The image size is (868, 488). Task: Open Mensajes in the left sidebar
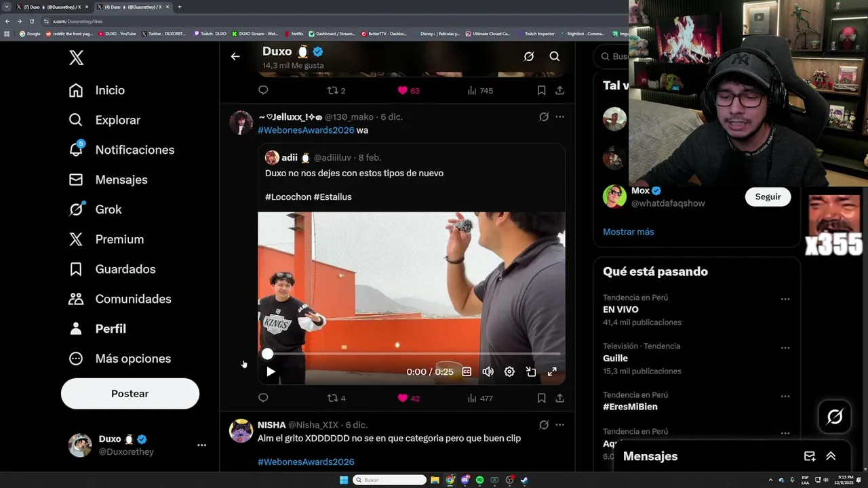[x=108, y=180]
